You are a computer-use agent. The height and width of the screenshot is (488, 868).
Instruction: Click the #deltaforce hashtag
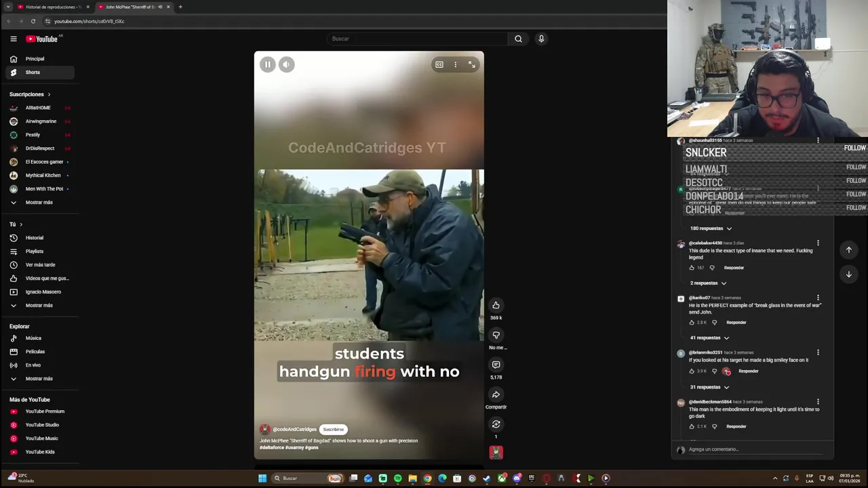tap(271, 447)
